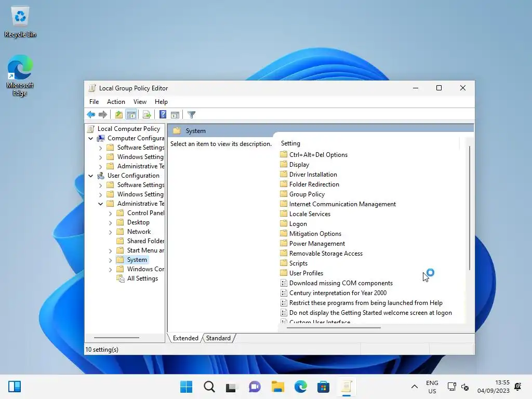The image size is (532, 399).
Task: Toggle Show/Hide Console Tree toolbar icon
Action: 131,115
